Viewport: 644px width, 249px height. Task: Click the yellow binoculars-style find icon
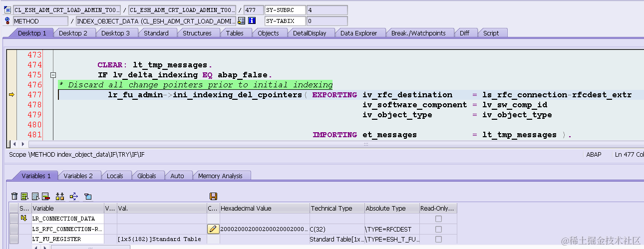click(x=60, y=197)
